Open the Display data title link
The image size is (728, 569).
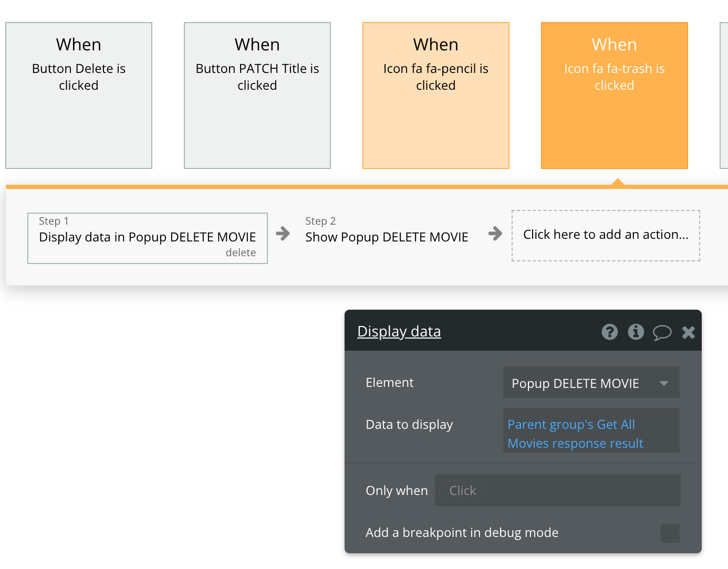pos(399,332)
